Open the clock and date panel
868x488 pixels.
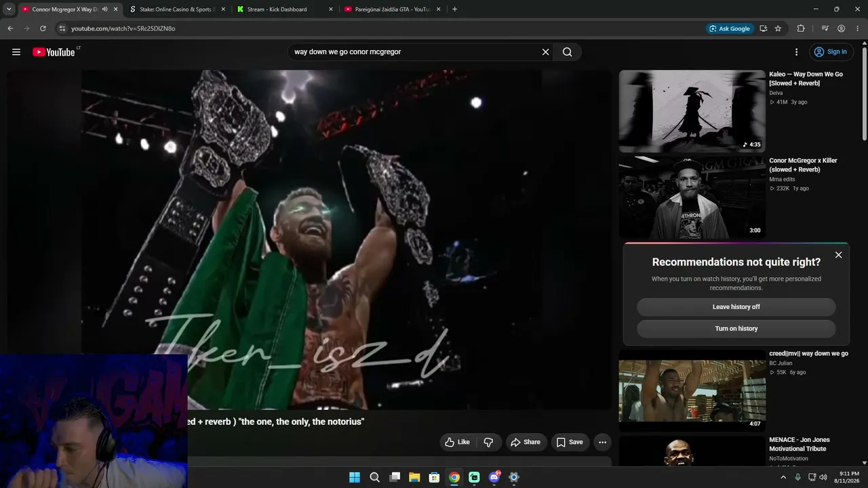pos(849,477)
